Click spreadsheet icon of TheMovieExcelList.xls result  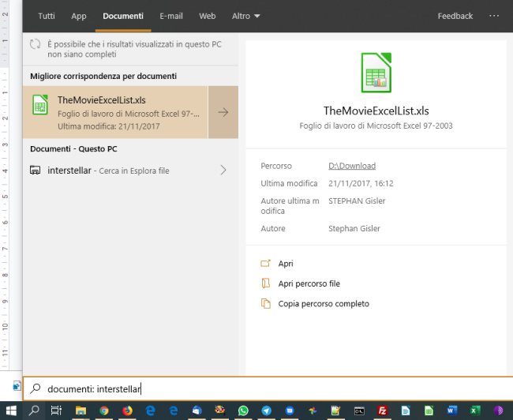(x=40, y=105)
